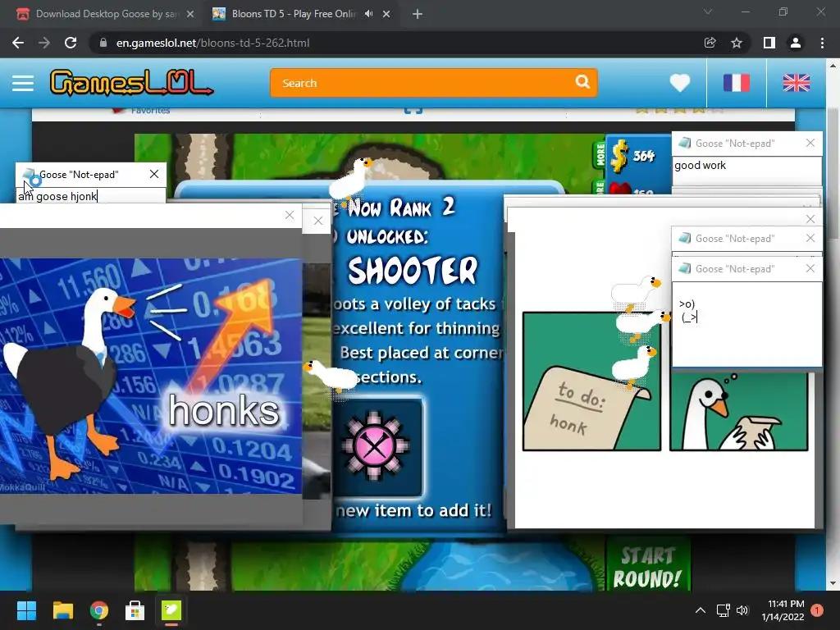Click the search magnifier icon
This screenshot has width=840, height=630.
[x=582, y=82]
